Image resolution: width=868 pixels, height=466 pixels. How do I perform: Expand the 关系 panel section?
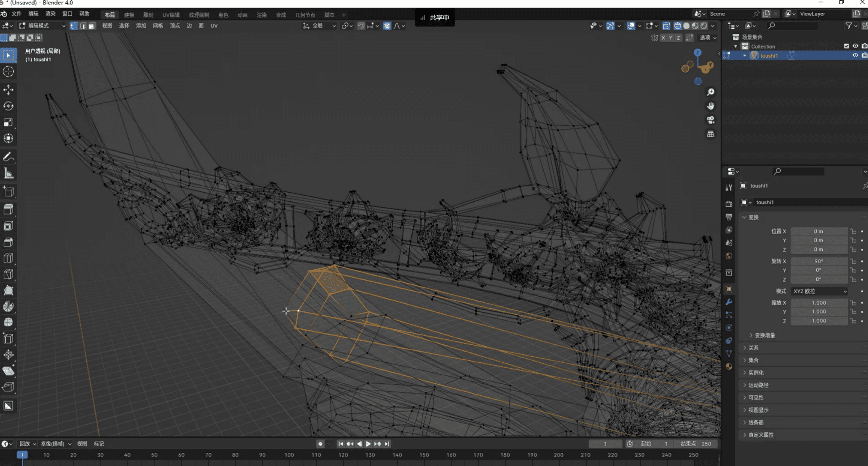(753, 348)
